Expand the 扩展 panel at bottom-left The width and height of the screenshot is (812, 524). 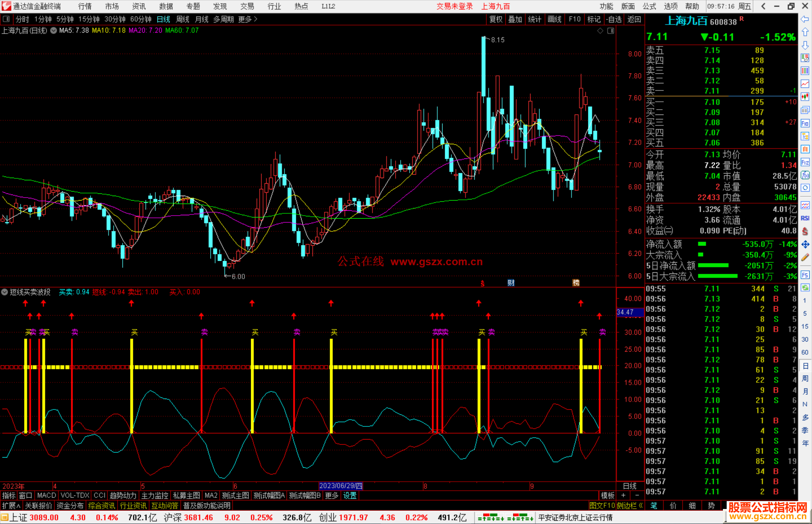tap(11, 506)
